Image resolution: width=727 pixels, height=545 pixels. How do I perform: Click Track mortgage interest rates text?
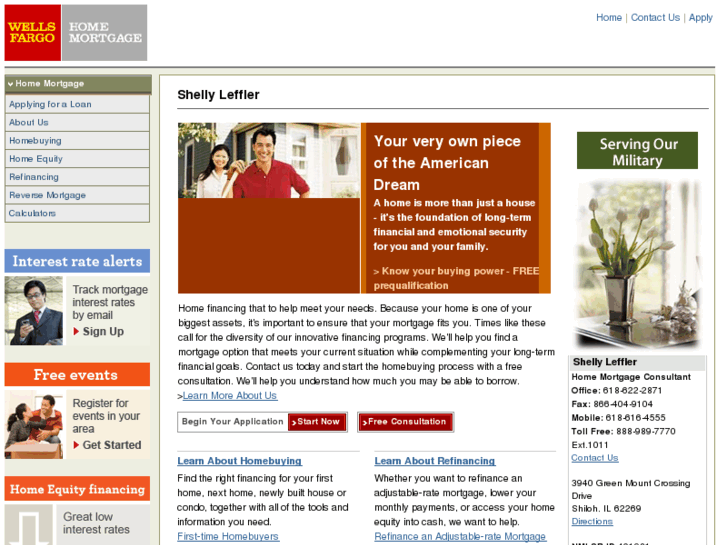110,302
